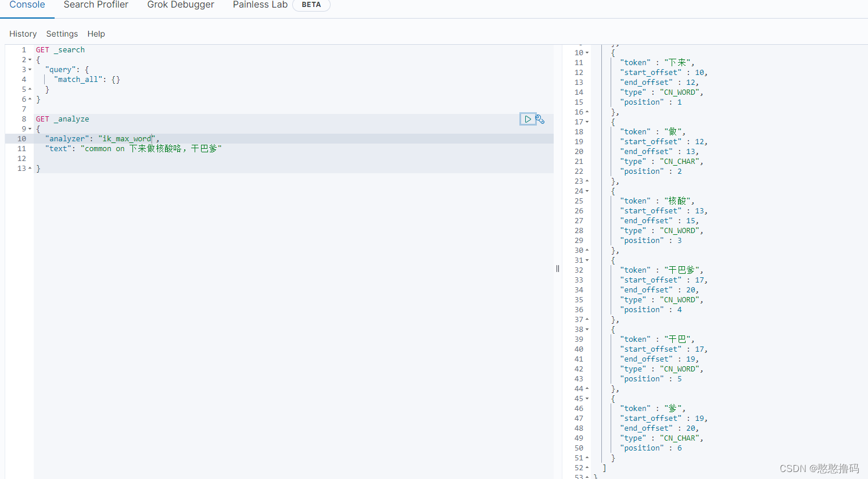This screenshot has width=868, height=479.
Task: Collapse response fold at output line 24
Action: point(587,191)
